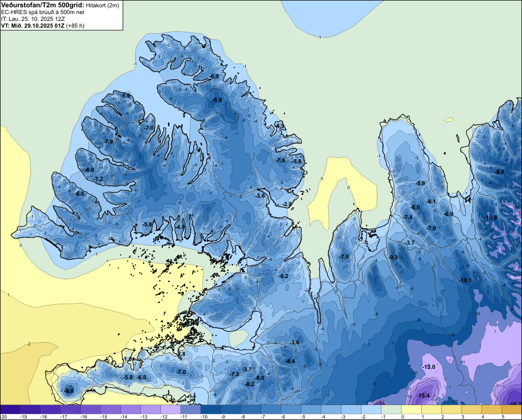Viewport: 522px width, 420px height.
Task: Click the legend label 5 on the color scale
Action: (503, 417)
